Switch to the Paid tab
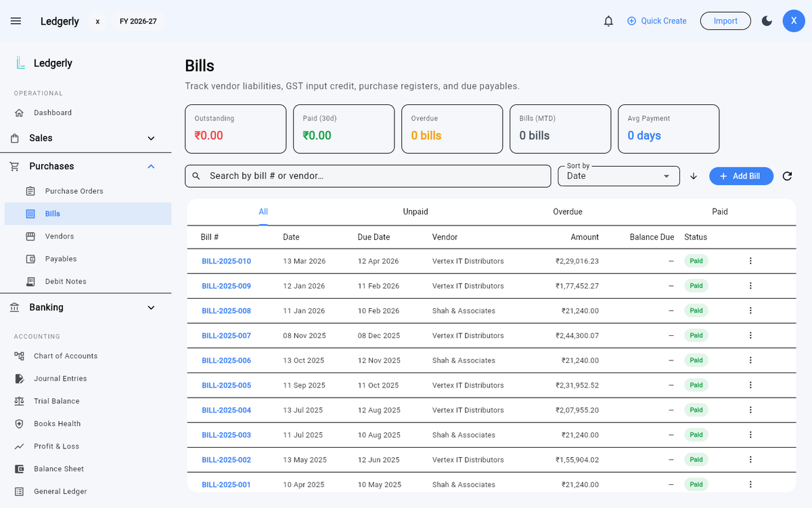812x508 pixels. pos(720,212)
